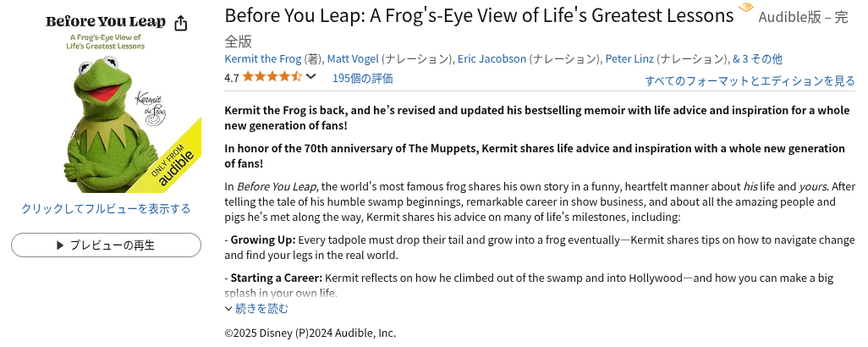868x347 pixels.
Task: Expand the '& 3 その他' contributors list
Action: (757, 58)
